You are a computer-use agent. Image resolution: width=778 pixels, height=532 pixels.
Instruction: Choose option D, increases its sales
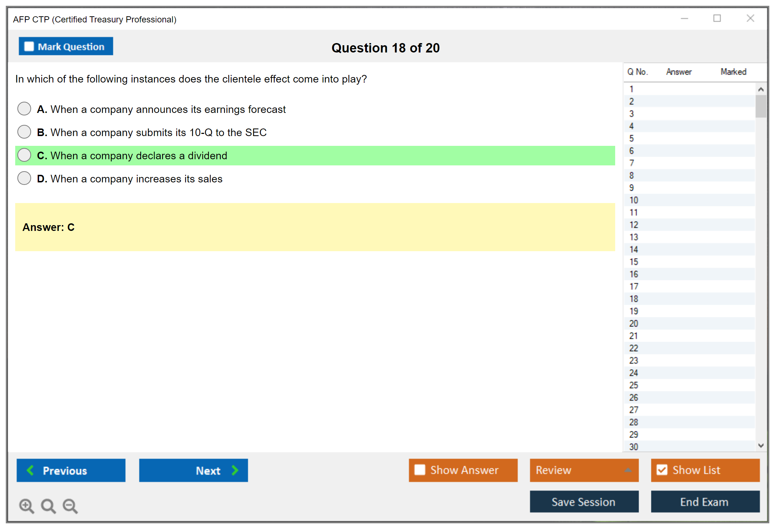click(x=24, y=178)
